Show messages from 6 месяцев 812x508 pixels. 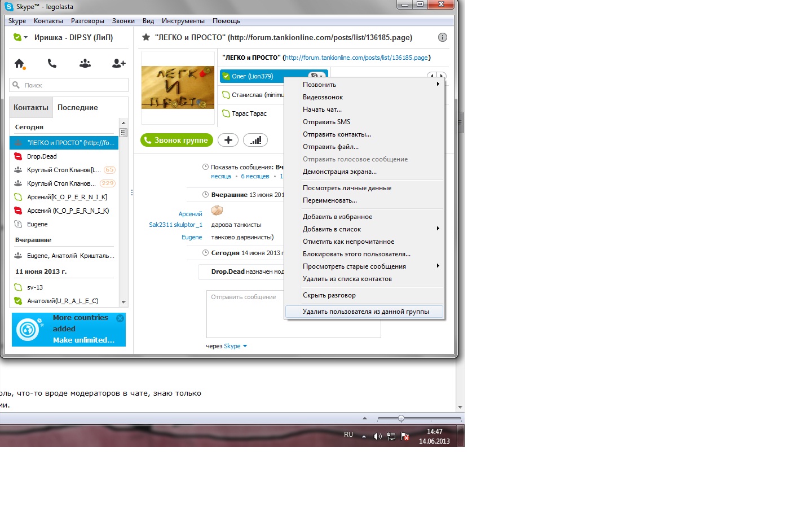click(x=255, y=176)
